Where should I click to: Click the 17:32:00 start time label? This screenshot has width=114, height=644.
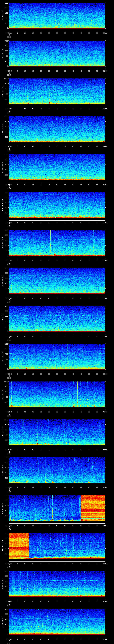9,147
